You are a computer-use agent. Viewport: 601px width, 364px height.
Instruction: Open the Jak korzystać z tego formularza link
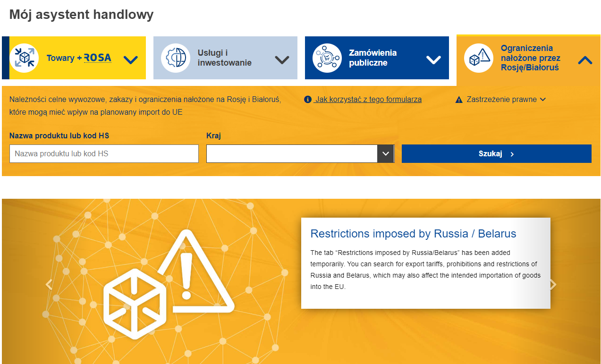click(368, 100)
